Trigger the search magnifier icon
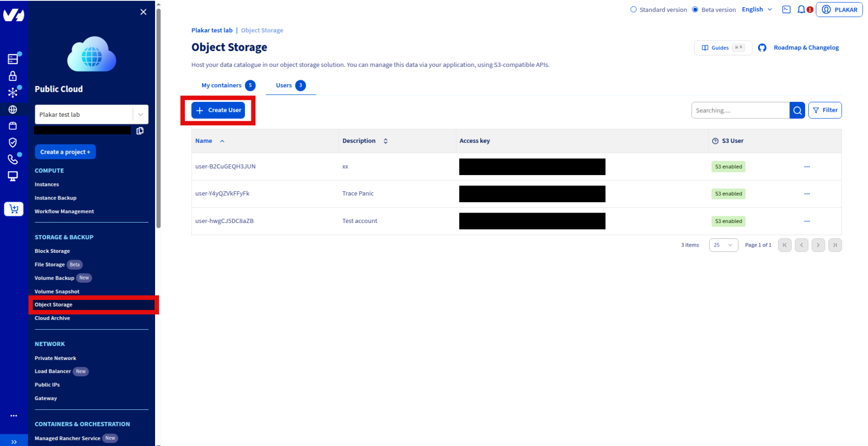 (x=797, y=110)
